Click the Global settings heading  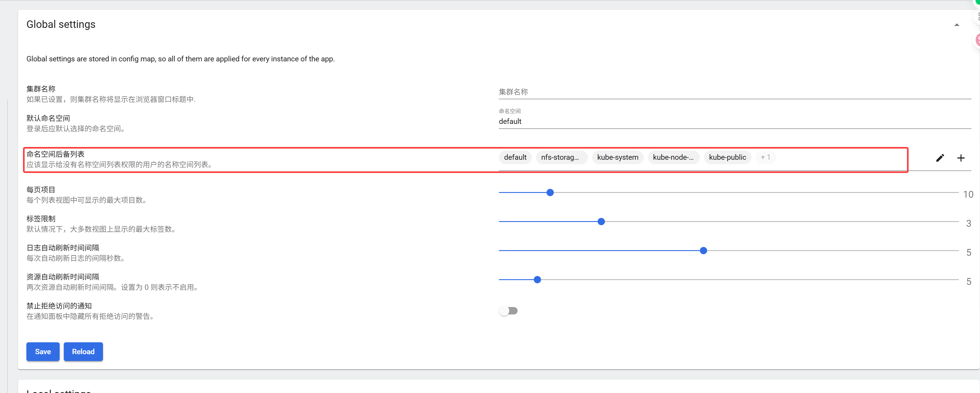[x=61, y=24]
